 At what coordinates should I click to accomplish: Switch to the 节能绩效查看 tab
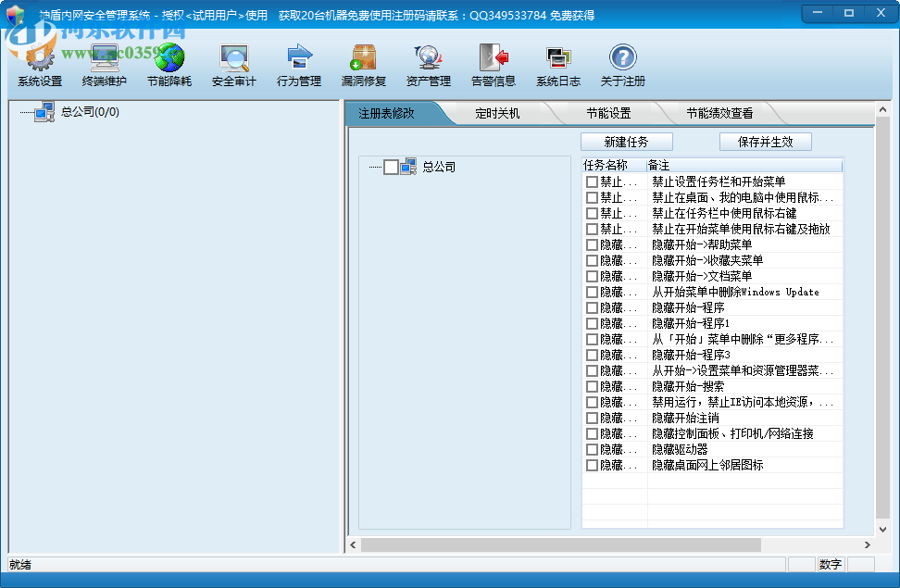(719, 114)
